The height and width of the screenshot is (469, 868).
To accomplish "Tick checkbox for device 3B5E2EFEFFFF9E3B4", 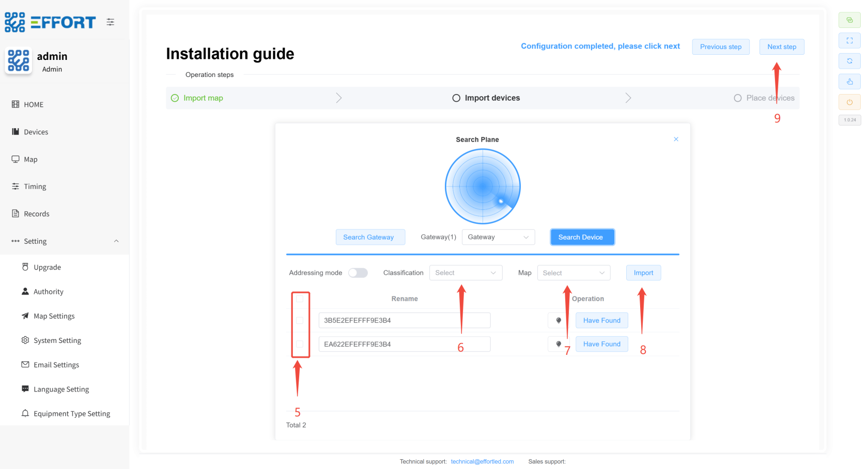I will pos(300,320).
